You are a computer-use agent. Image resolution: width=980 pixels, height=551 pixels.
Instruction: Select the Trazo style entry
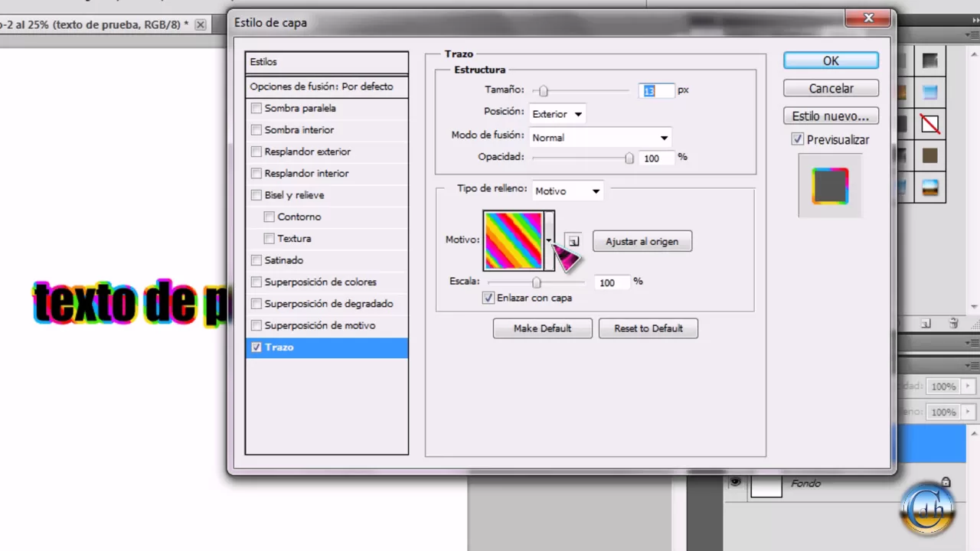(x=326, y=347)
